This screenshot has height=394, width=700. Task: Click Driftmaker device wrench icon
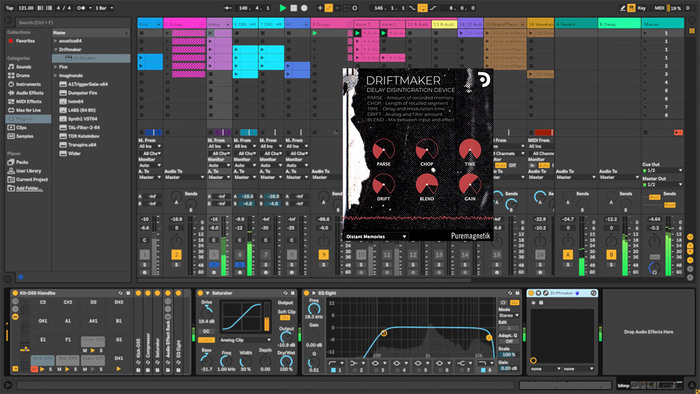(546, 293)
